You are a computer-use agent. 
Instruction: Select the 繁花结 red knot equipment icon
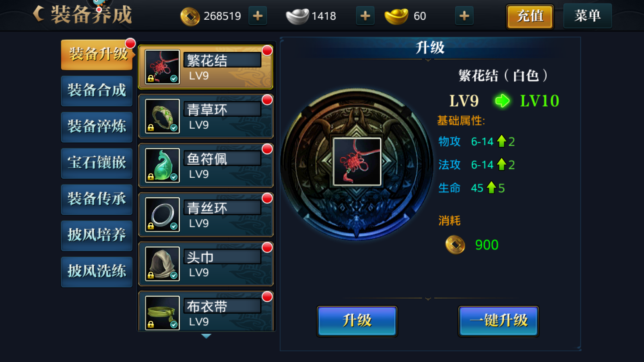pos(162,67)
